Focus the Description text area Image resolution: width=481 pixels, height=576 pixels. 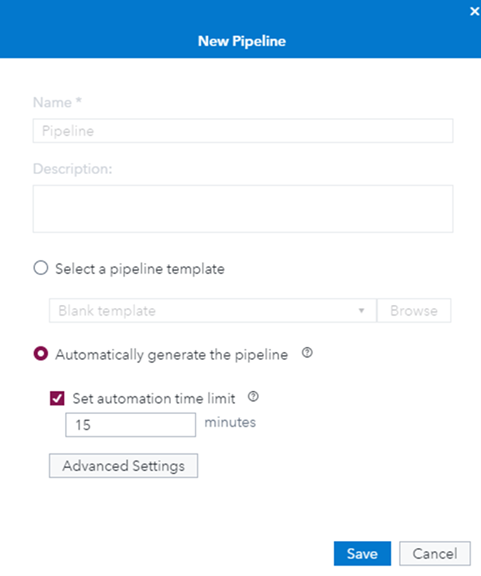[243, 209]
